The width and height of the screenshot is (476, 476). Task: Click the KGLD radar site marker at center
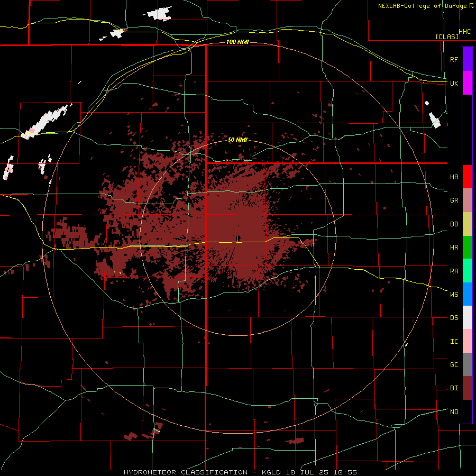point(237,239)
